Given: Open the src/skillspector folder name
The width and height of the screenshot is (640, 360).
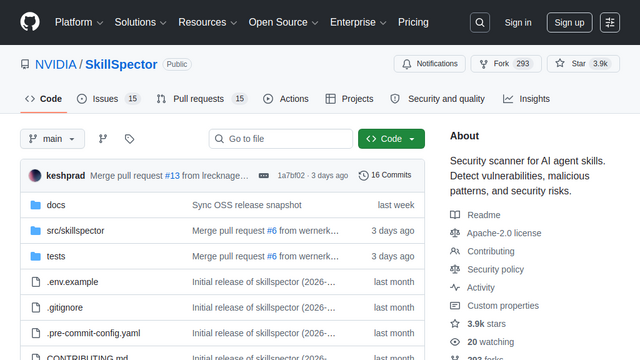Looking at the screenshot, I should (x=76, y=231).
